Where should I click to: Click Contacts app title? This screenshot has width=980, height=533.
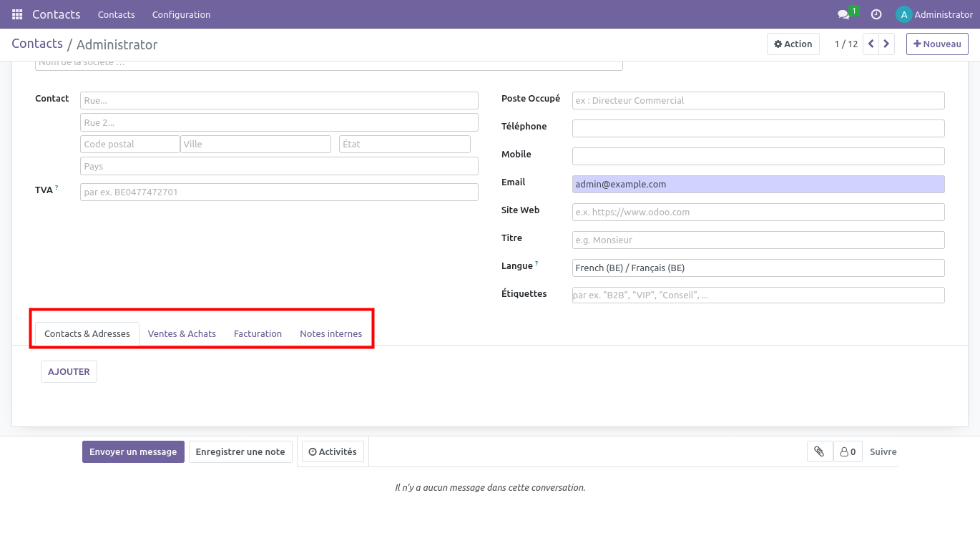(x=57, y=14)
